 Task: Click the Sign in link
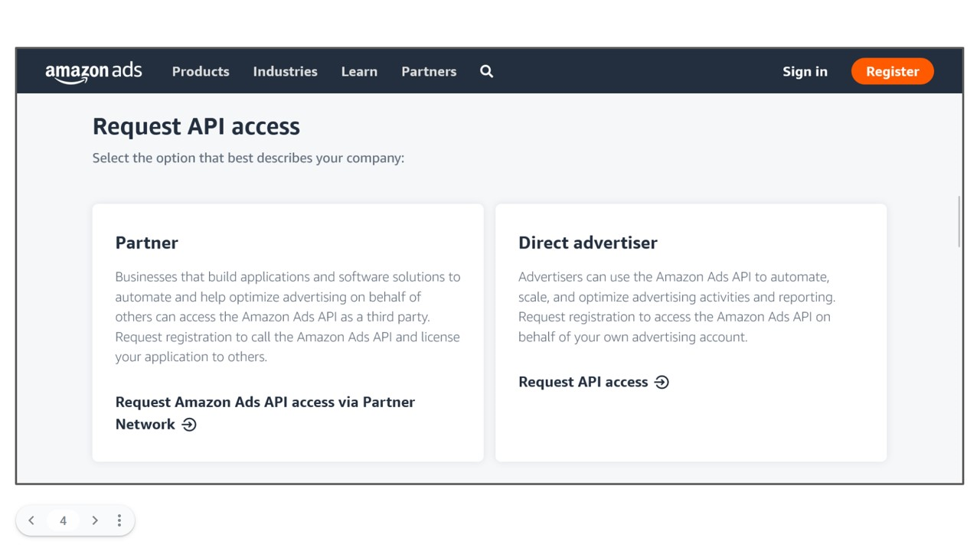805,71
